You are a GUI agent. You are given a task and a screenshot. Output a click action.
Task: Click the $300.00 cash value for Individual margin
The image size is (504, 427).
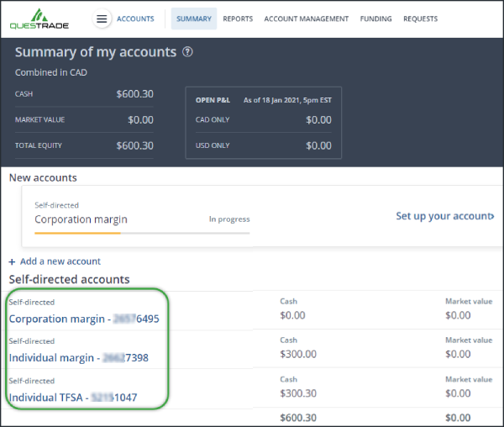point(298,354)
